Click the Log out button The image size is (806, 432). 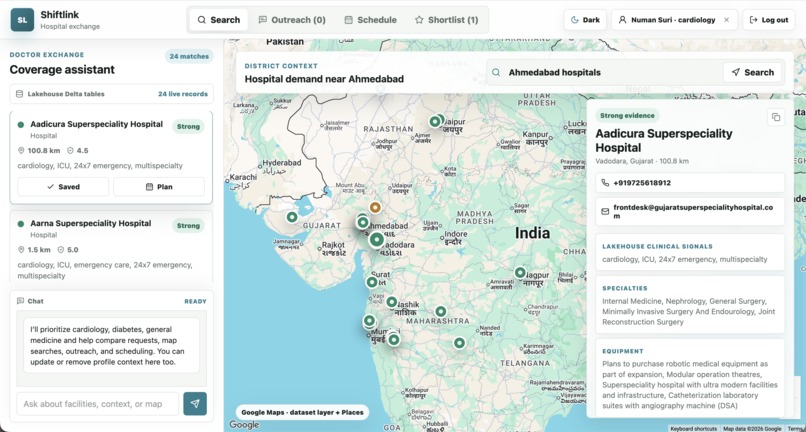[x=769, y=20]
